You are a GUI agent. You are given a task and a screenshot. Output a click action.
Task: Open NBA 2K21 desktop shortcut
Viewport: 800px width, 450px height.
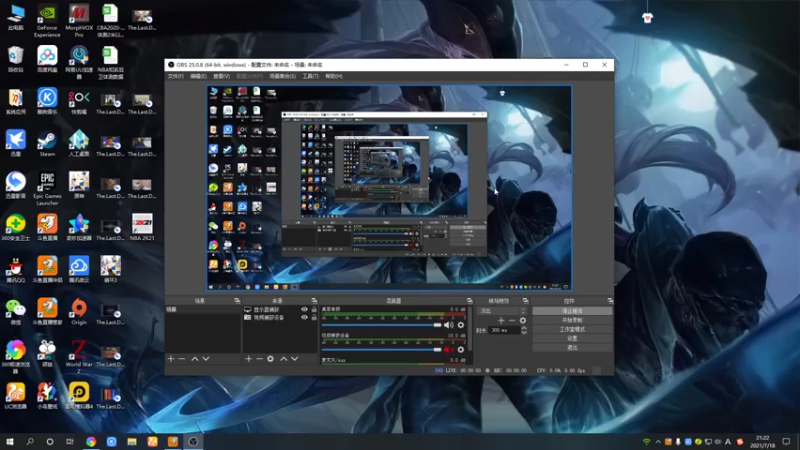(x=142, y=227)
